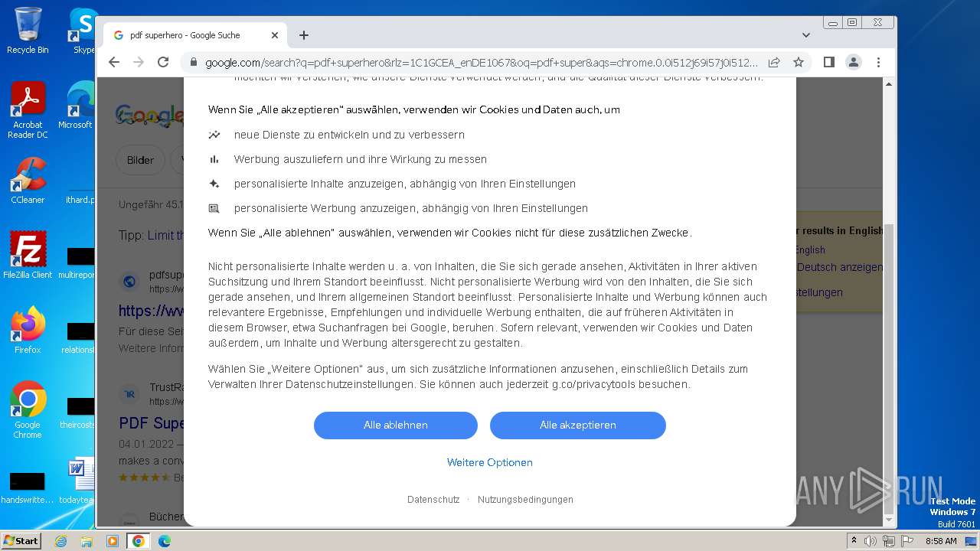Open Chrome profile avatar
This screenshot has height=551, width=980.
click(x=854, y=62)
